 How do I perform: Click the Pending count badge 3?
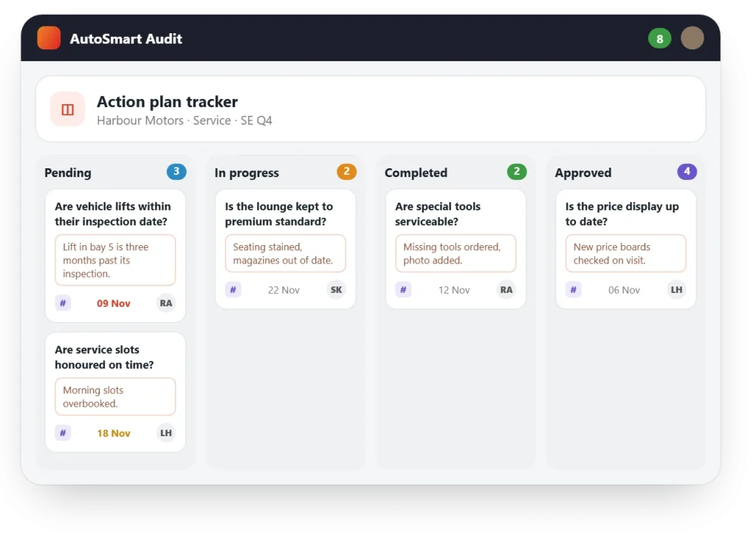coord(176,171)
